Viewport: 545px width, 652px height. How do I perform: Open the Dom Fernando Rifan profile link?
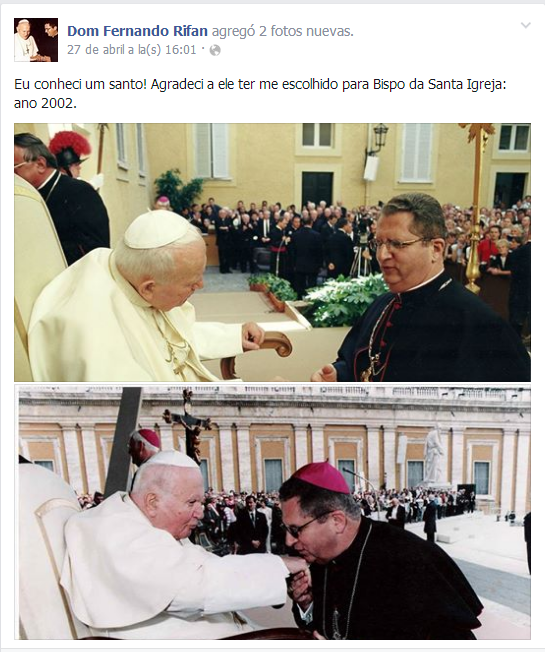[x=137, y=31]
